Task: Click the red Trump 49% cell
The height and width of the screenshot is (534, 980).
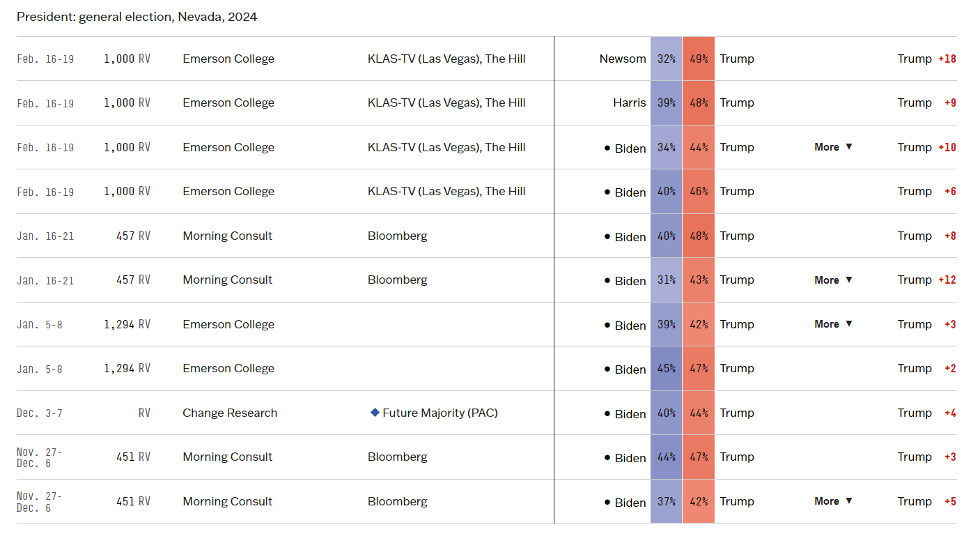Action: click(x=699, y=59)
